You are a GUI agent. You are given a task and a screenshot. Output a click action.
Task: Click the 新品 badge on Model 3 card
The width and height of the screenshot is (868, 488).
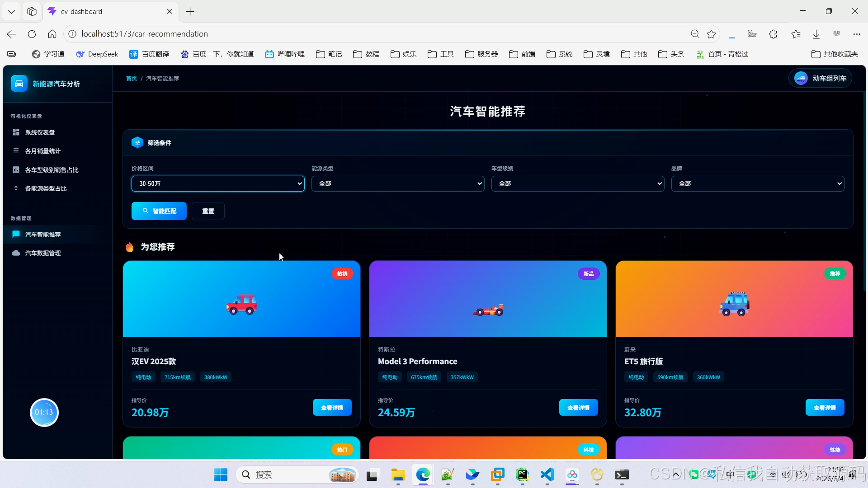tap(589, 274)
